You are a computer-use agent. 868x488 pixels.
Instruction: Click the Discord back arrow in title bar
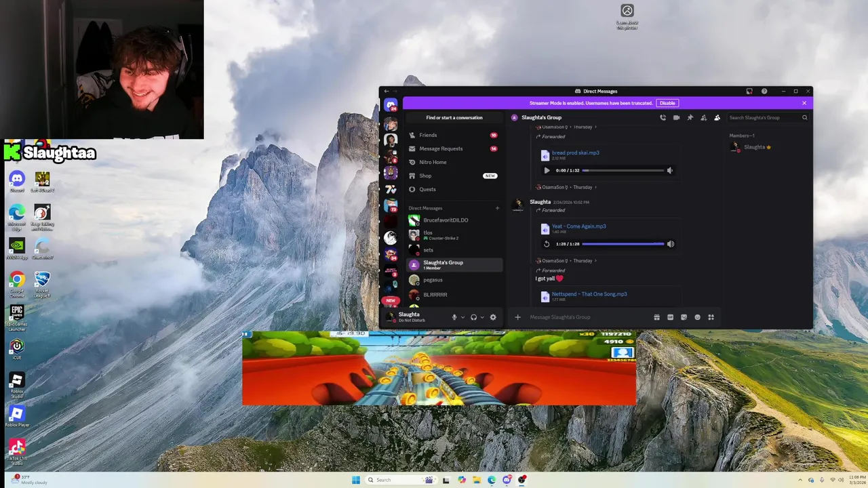pos(387,91)
